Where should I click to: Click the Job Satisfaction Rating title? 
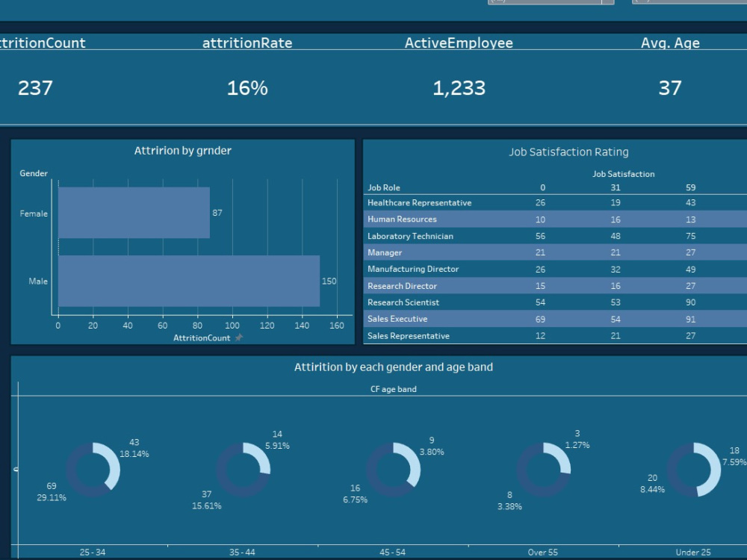(x=568, y=152)
